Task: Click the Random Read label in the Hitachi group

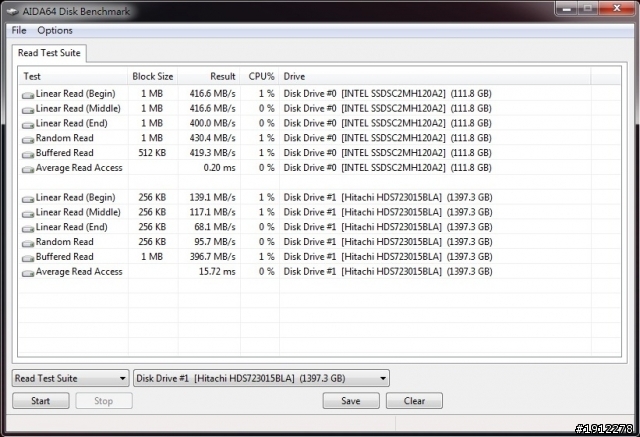Action: [64, 242]
